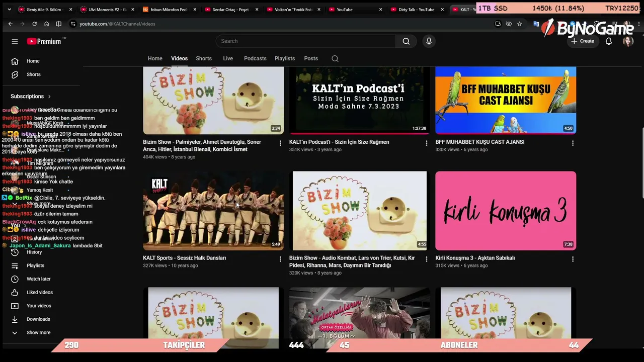Click the page vertical scrollbar
The width and height of the screenshot is (644, 362).
[x=641, y=163]
